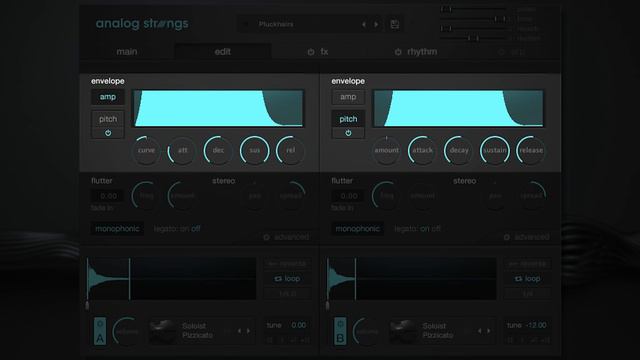
Task: Click the right flutter fade in value 0.00
Action: click(x=349, y=196)
